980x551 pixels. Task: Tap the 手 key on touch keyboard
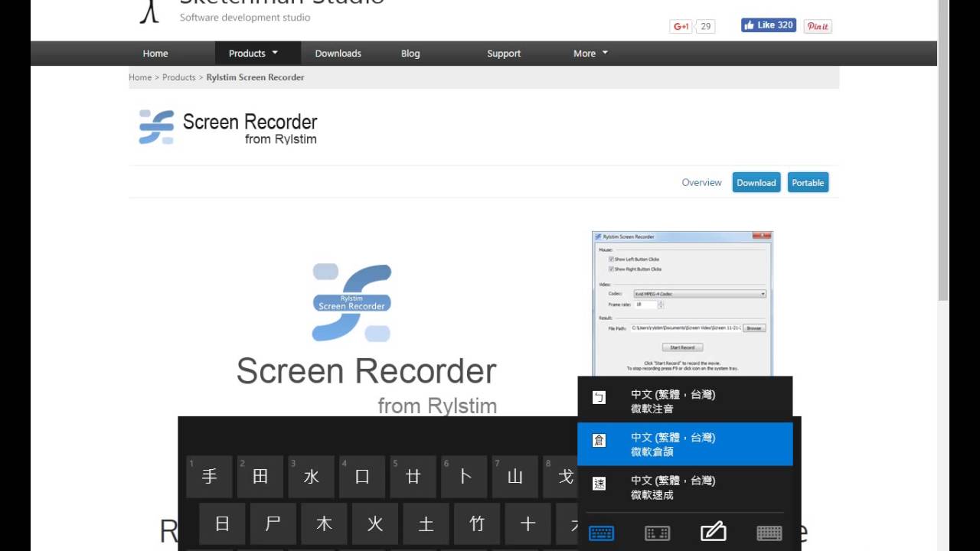click(x=209, y=477)
